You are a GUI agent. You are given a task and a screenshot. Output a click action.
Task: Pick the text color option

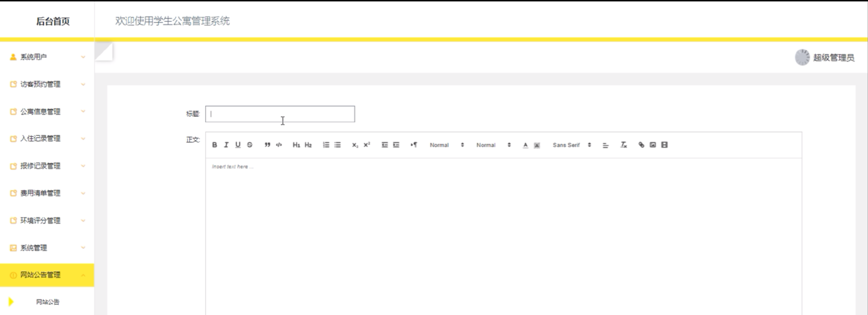pyautogui.click(x=525, y=145)
